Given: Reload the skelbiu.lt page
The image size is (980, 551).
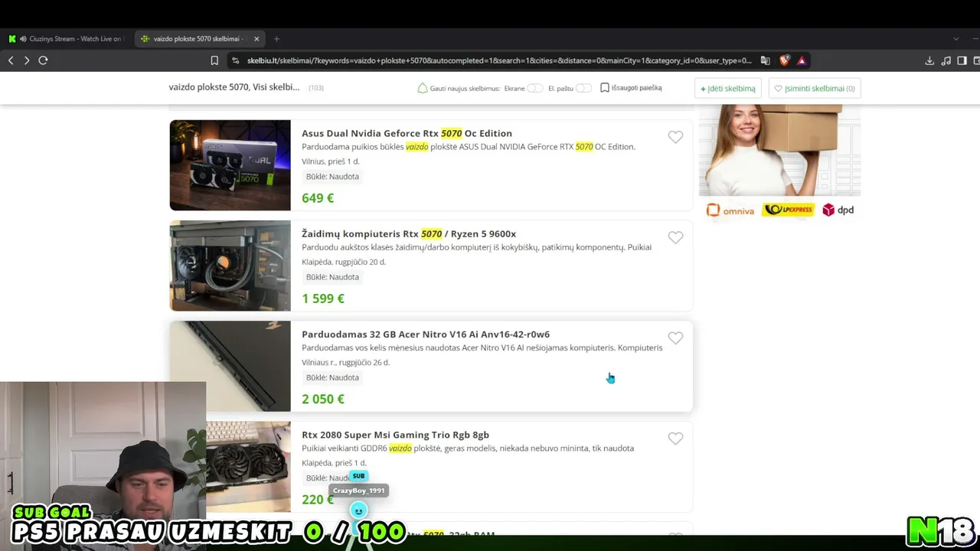Looking at the screenshot, I should coord(43,60).
